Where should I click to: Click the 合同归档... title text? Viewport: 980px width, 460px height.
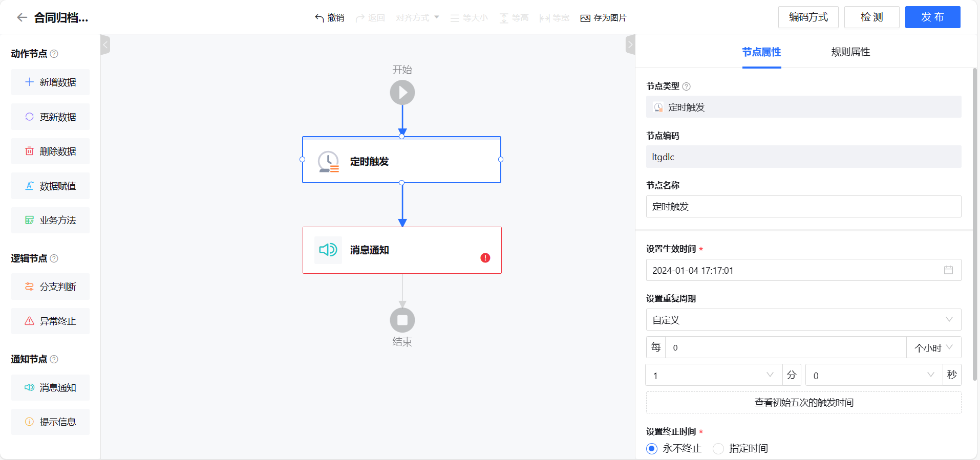click(61, 18)
